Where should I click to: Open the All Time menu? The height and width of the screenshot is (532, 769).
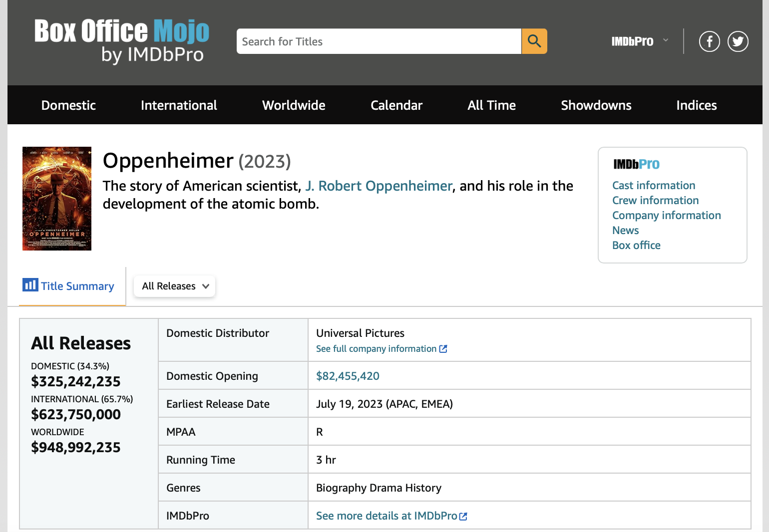[x=492, y=105]
